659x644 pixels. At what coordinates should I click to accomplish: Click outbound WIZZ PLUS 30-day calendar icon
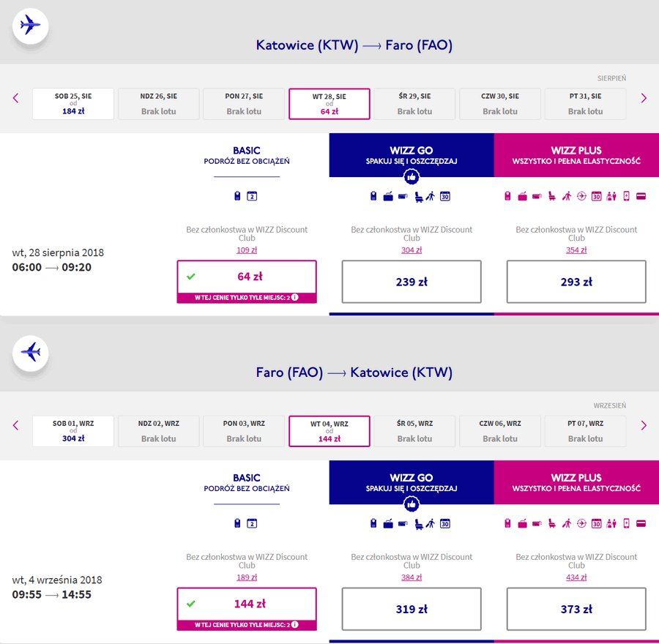tap(596, 196)
